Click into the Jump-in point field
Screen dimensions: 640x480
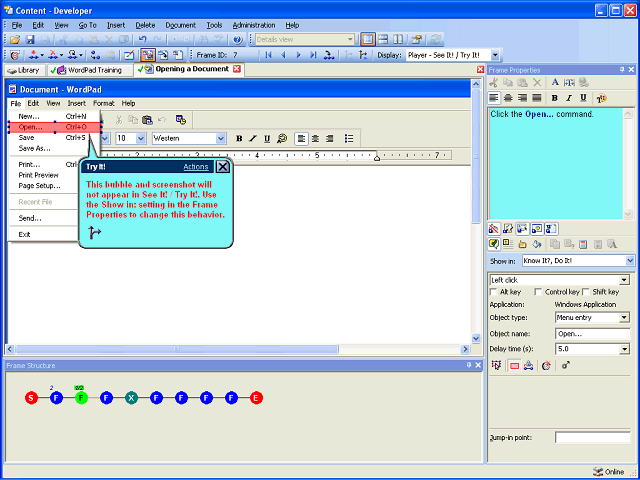coord(592,438)
